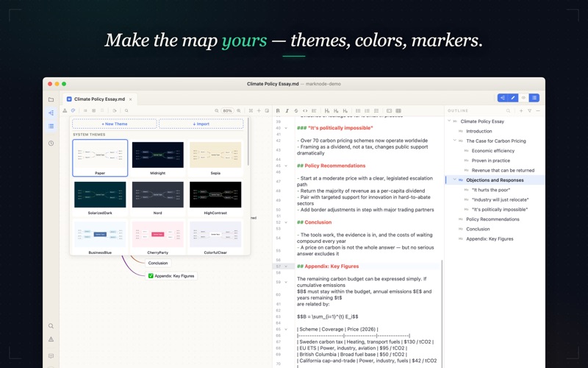Close the Climate Policy Essay.md tab
588x368 pixels.
(x=131, y=99)
